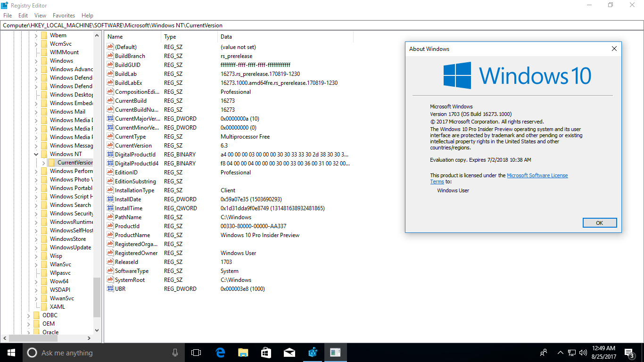Select the BuildLabEx value name
This screenshot has width=644, height=362.
(x=128, y=82)
